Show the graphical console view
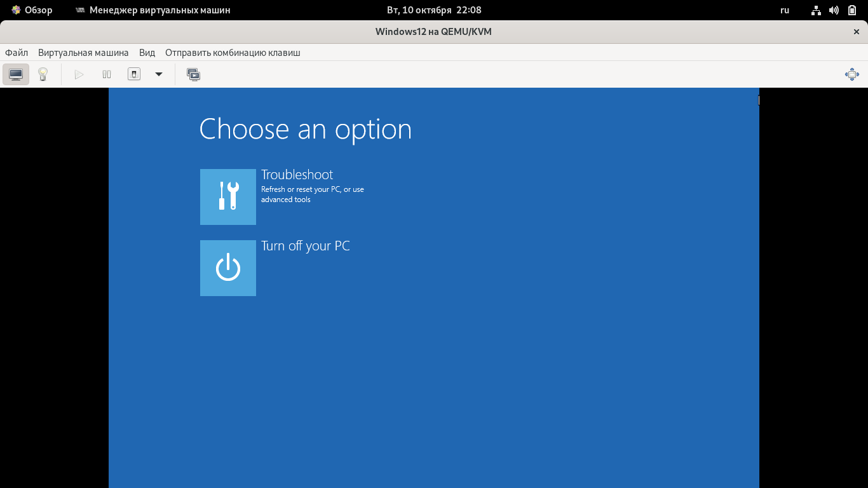 click(x=16, y=74)
